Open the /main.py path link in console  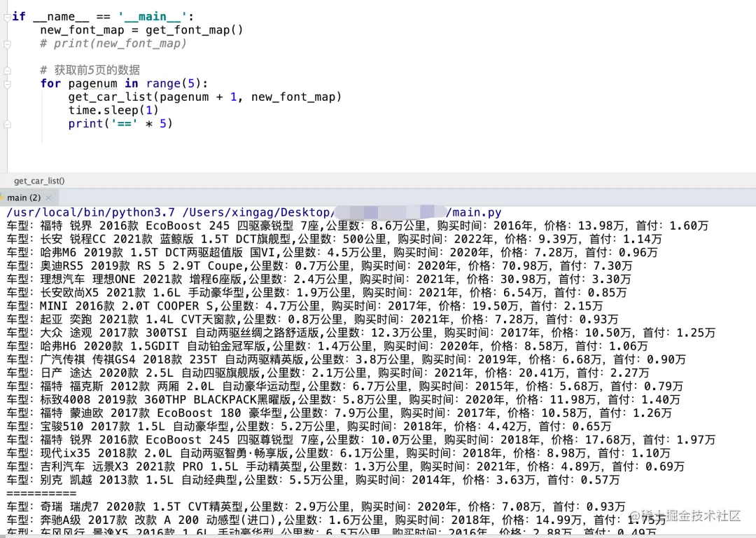coord(473,212)
